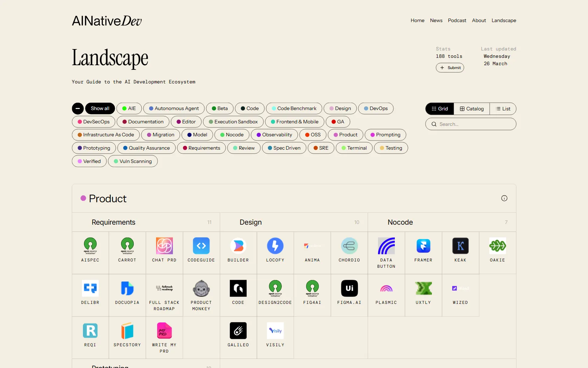Viewport: 588px width, 368px height.
Task: Toggle the Execution Sandbox filter tag
Action: tap(233, 122)
